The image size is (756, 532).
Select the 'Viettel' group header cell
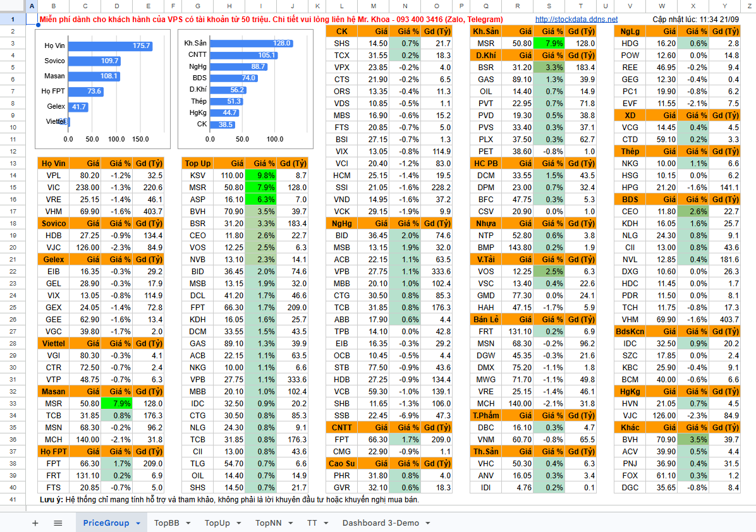[x=54, y=344]
